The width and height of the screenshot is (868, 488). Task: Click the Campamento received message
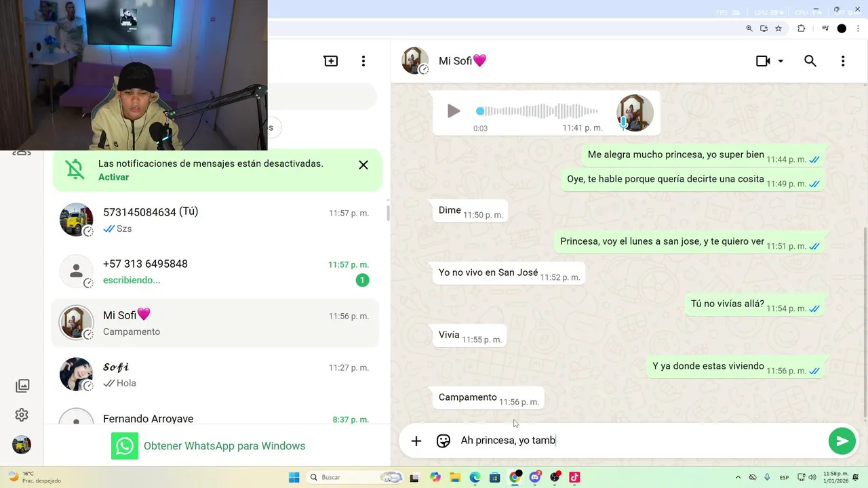[488, 399]
